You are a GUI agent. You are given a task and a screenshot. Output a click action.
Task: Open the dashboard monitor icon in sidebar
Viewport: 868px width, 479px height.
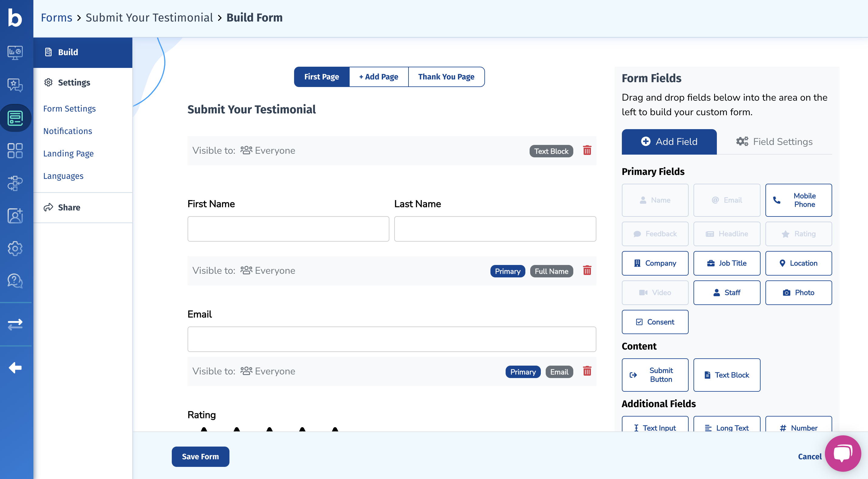(15, 52)
